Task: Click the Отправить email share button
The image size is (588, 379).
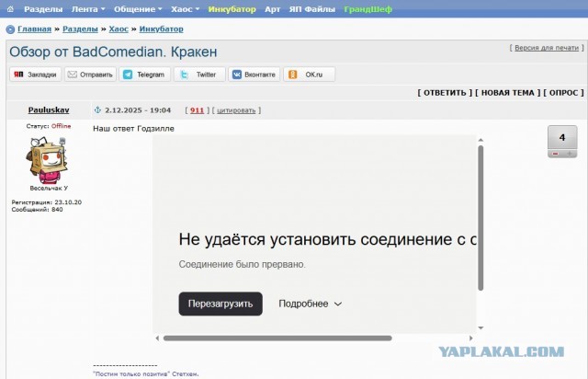Action: point(90,75)
